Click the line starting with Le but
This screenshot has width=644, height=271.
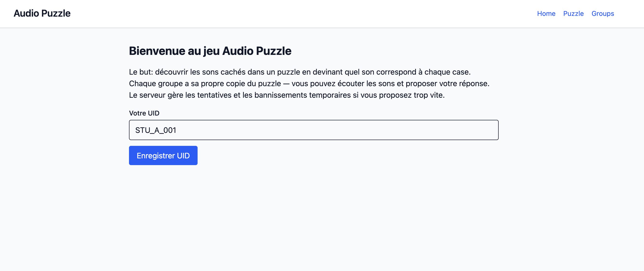click(300, 72)
